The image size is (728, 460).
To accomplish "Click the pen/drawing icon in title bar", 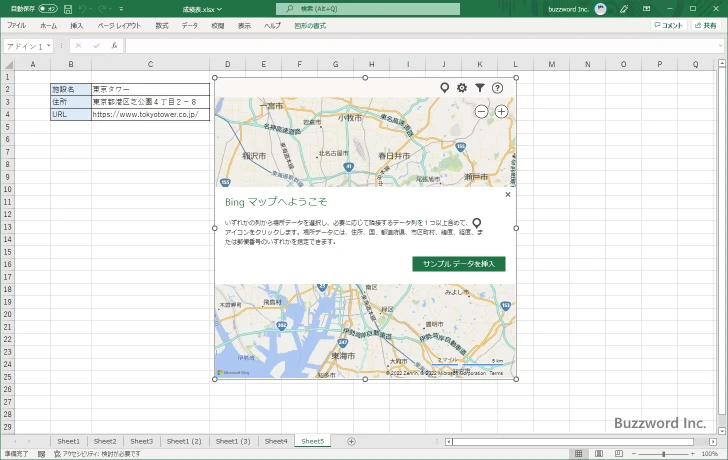I will pos(624,9).
